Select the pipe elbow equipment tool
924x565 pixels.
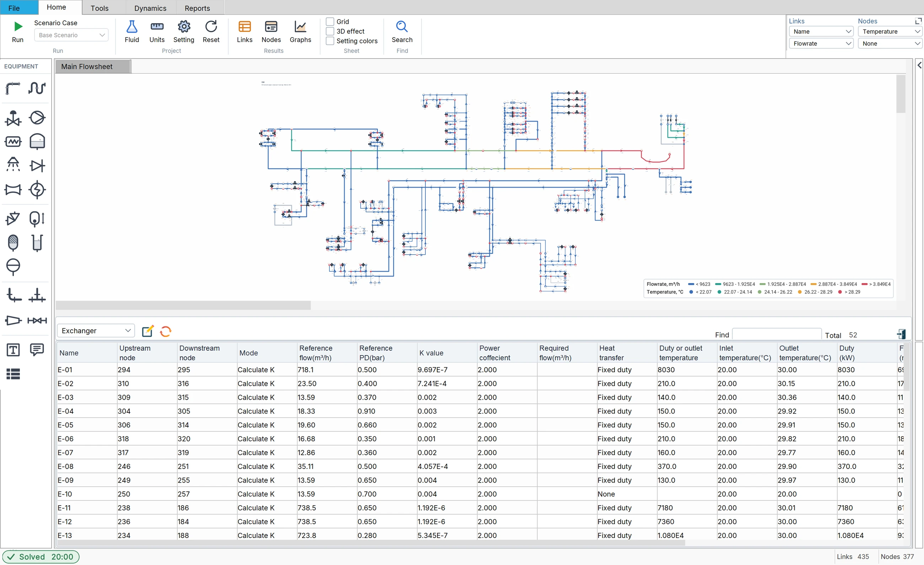(x=13, y=88)
